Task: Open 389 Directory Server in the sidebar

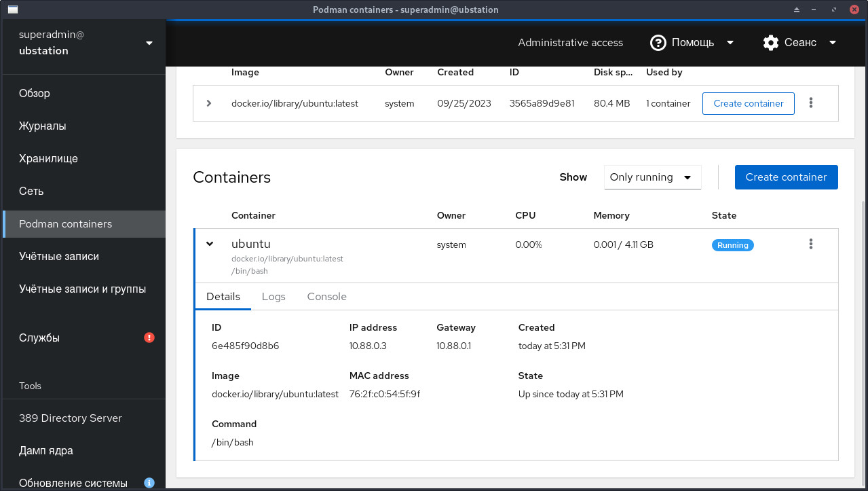Action: pyautogui.click(x=84, y=418)
